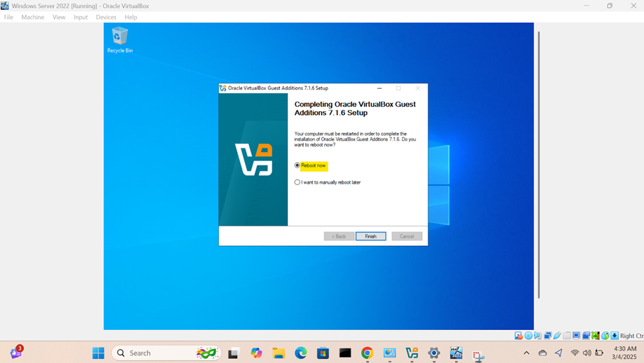Click the vertical scrollbar of VM view
The width and height of the screenshot is (644, 363).
click(x=538, y=165)
